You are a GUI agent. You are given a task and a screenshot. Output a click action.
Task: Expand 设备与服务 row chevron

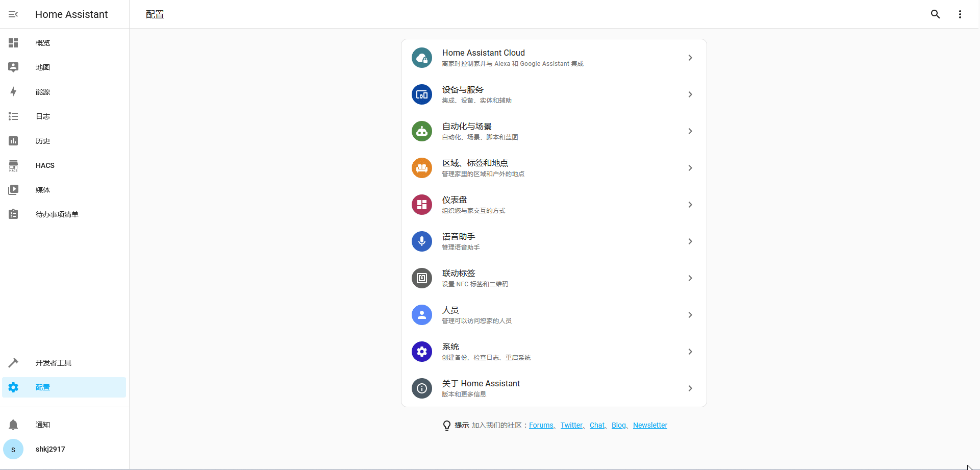click(x=690, y=94)
